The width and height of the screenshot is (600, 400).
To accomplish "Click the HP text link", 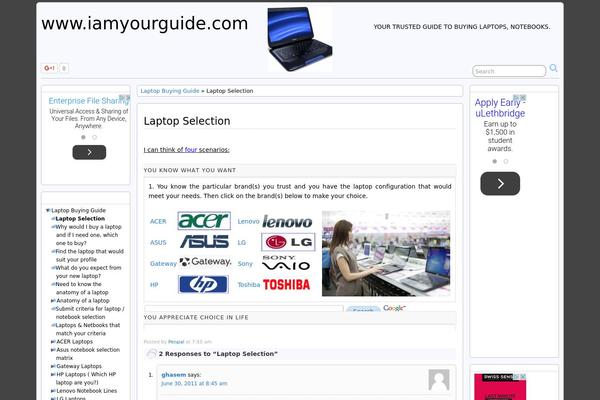I will click(154, 284).
